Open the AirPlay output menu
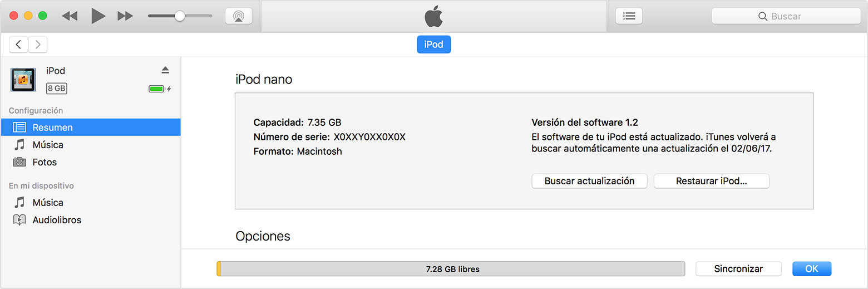The width and height of the screenshot is (868, 289). coord(238,16)
